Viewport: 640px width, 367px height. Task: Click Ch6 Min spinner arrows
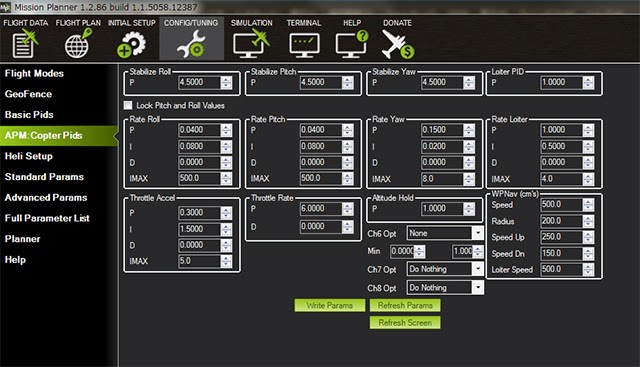click(420, 251)
